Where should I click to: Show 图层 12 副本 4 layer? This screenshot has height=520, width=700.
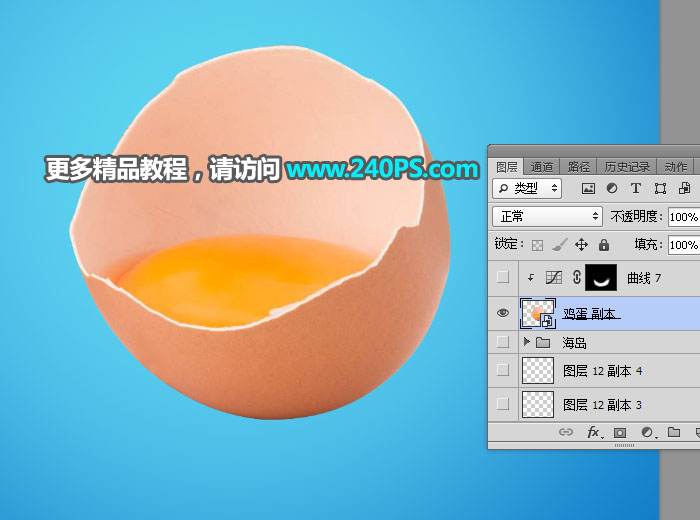point(503,370)
